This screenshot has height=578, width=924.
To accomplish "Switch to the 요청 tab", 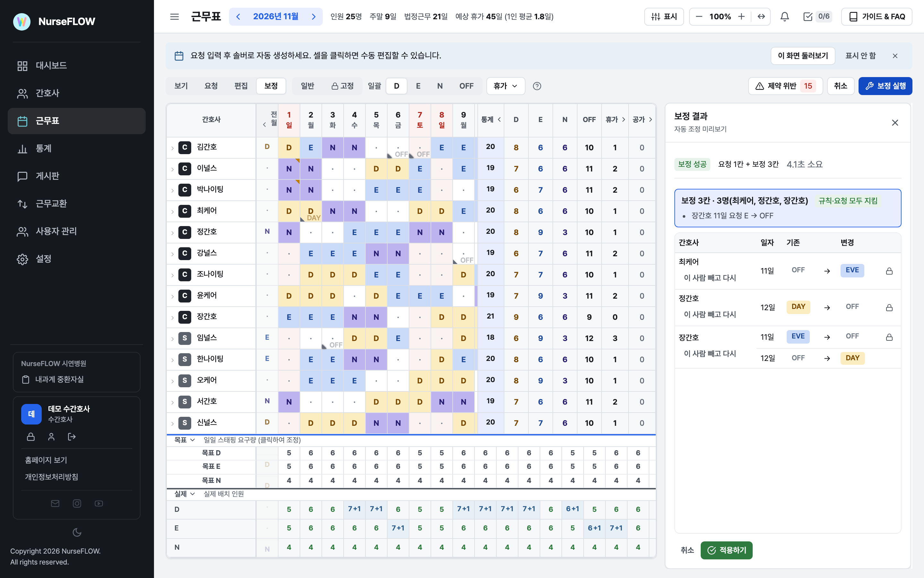I will coord(211,86).
